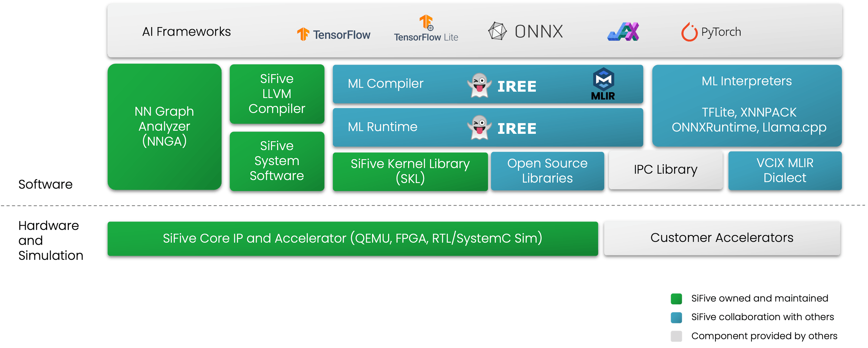This screenshot has width=868, height=348.
Task: Click the TFLite, XNNPACK text
Action: pos(749,112)
